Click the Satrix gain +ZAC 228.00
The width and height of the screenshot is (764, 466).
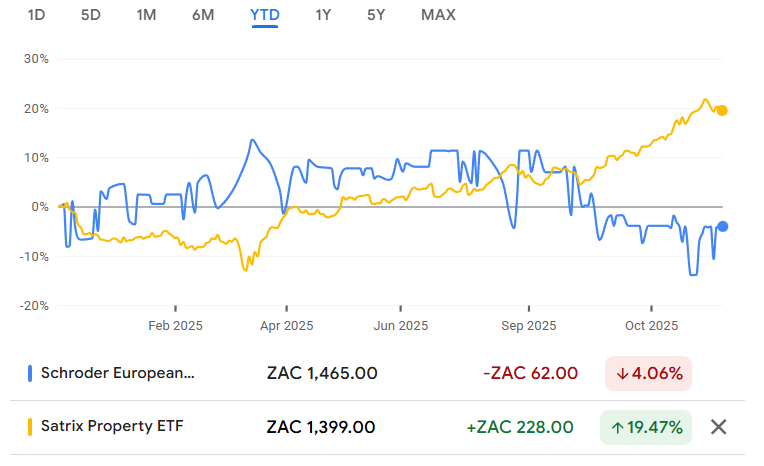522,427
